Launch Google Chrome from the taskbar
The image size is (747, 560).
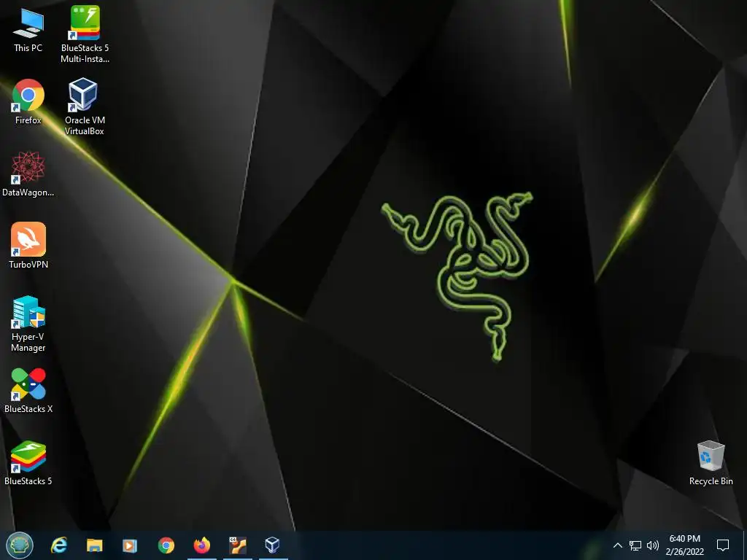(x=166, y=545)
